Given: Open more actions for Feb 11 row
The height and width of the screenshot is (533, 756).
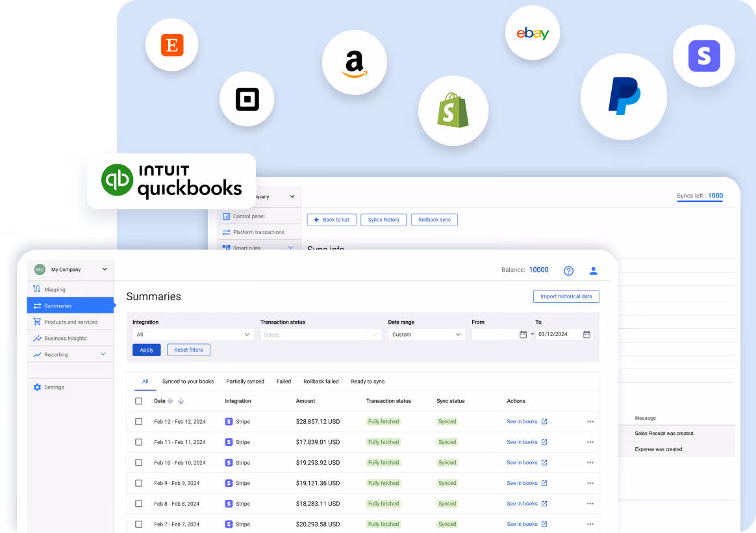Looking at the screenshot, I should point(590,442).
